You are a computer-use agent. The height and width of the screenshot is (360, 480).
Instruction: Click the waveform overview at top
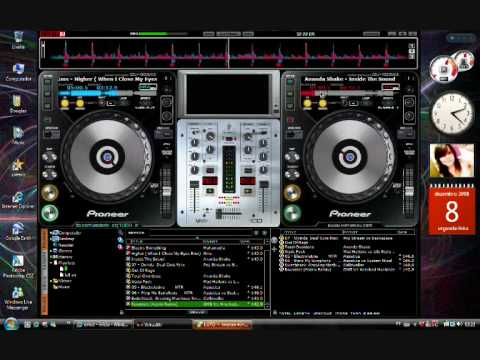click(x=228, y=53)
